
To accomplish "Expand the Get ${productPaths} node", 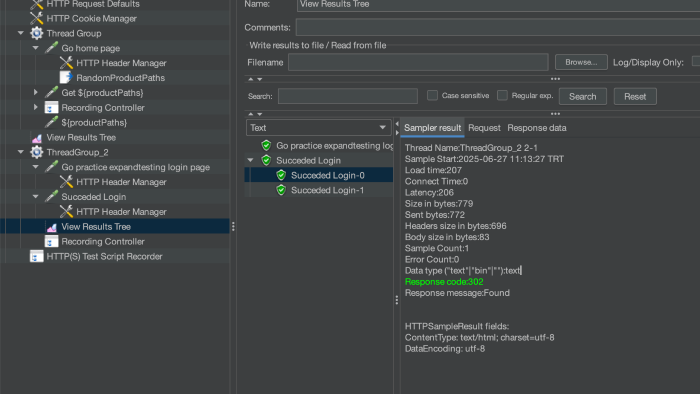I will pyautogui.click(x=36, y=92).
